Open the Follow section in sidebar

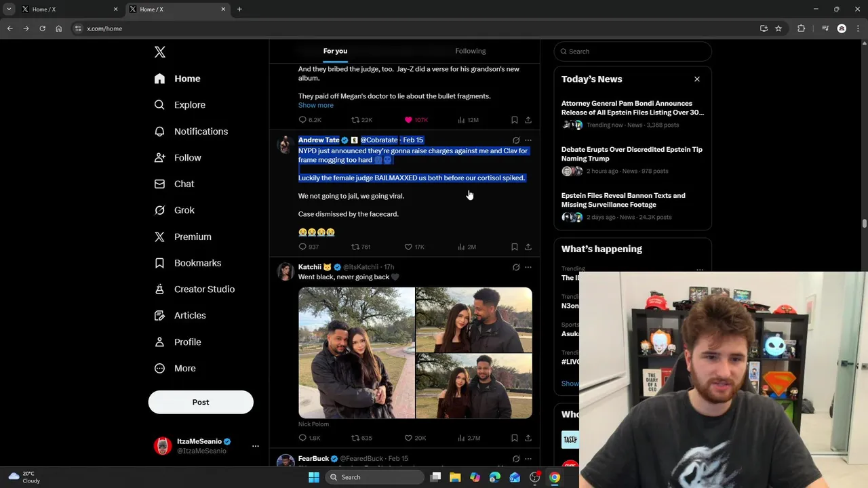pos(178,158)
